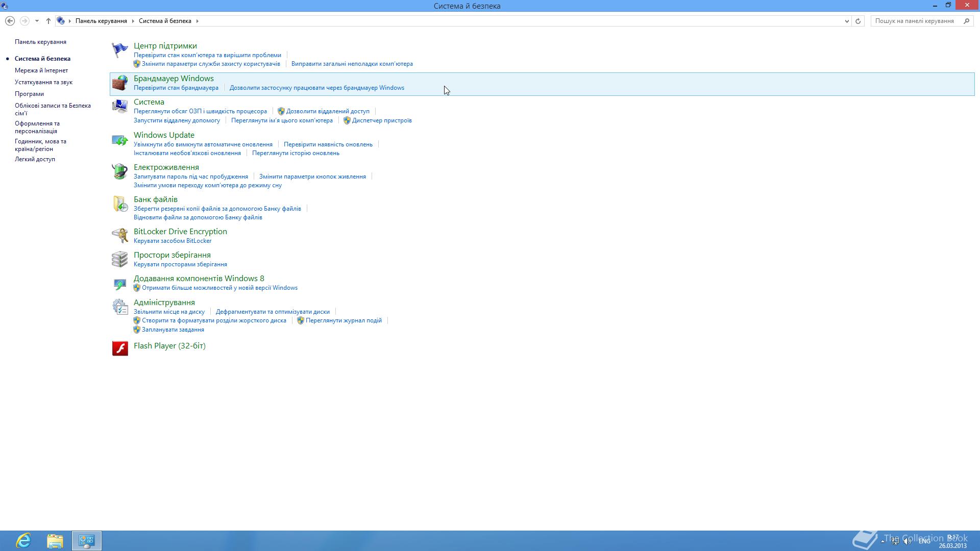Click Диспетчер пристроїв link

point(382,120)
